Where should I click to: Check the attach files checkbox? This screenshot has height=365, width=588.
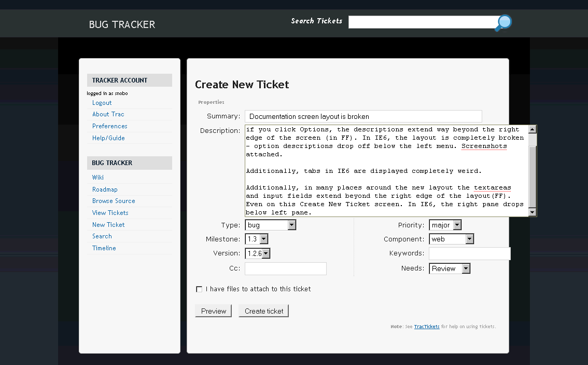pos(199,289)
